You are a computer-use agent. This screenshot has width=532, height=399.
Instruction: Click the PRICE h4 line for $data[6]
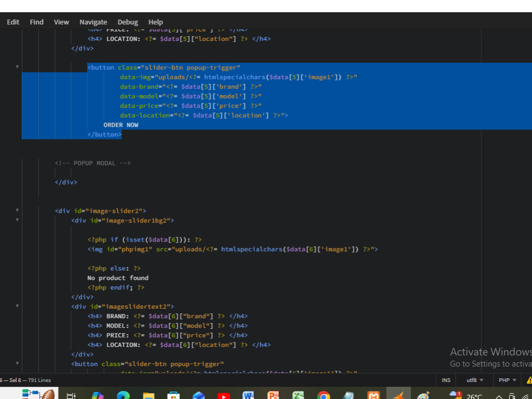168,335
